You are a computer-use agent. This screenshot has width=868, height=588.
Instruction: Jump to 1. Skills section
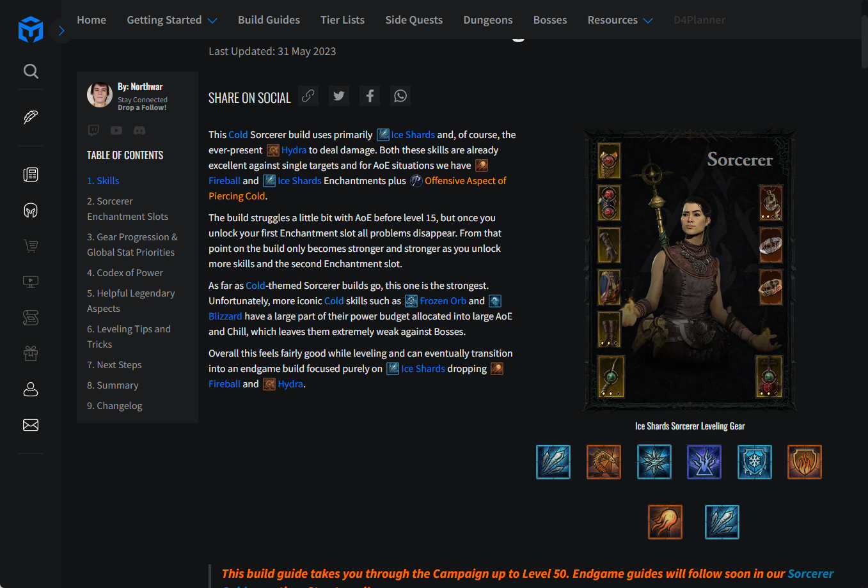103,181
